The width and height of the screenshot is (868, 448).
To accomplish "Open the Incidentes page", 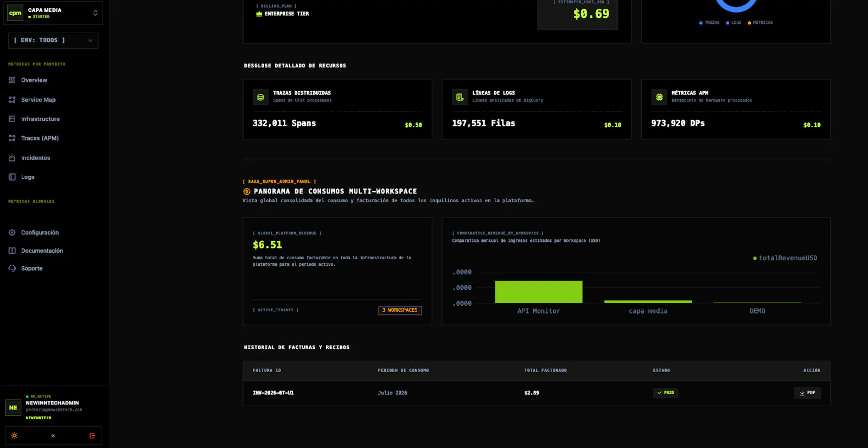I will [35, 158].
